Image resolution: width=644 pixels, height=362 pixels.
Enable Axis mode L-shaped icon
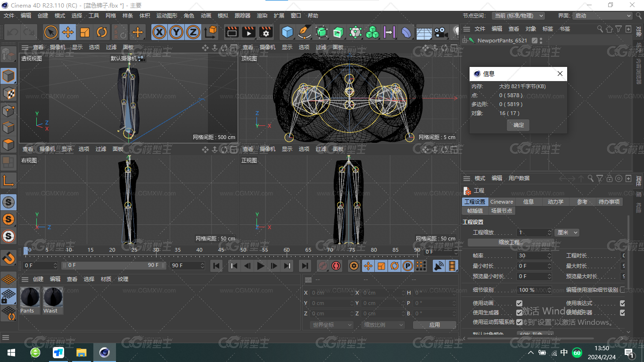(8, 180)
